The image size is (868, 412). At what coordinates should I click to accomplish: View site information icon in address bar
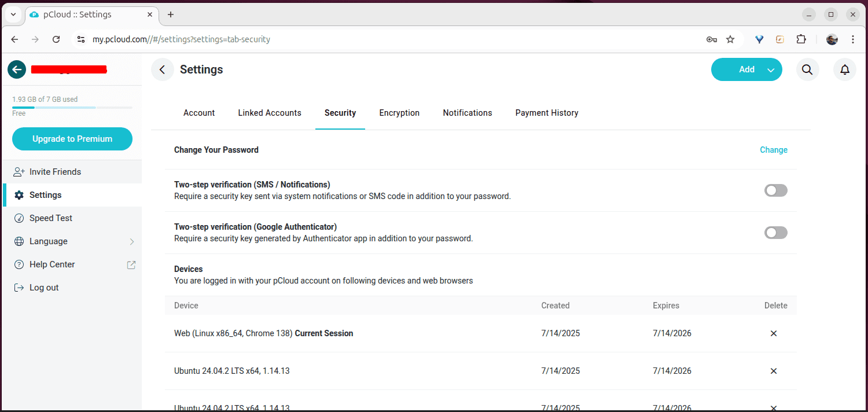pyautogui.click(x=80, y=39)
